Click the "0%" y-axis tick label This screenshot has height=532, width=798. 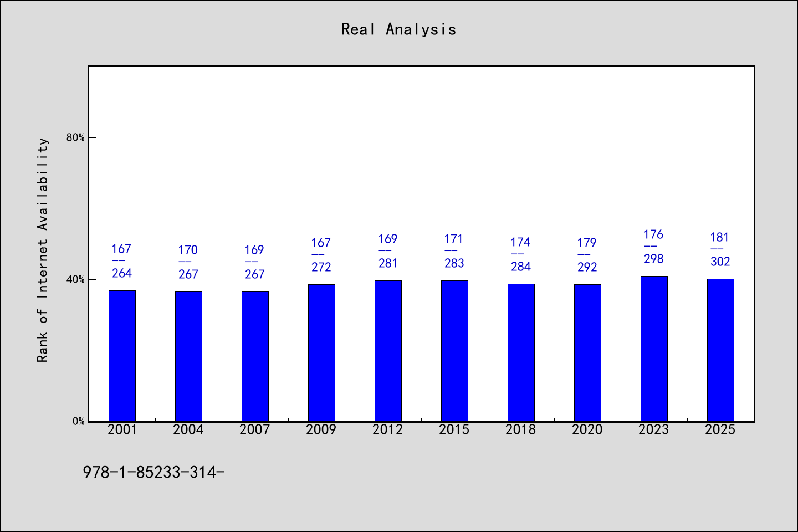click(78, 421)
